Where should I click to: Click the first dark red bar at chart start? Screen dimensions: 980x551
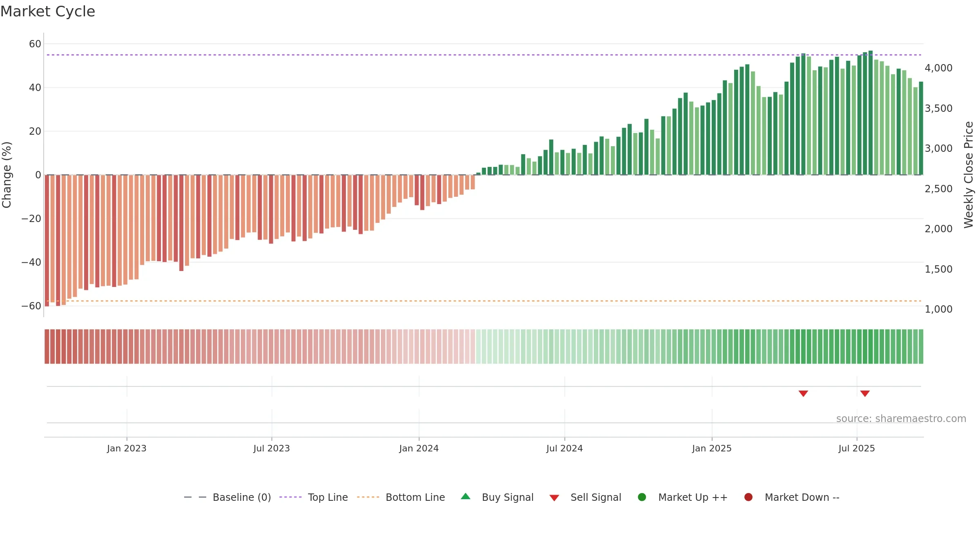coord(47,240)
